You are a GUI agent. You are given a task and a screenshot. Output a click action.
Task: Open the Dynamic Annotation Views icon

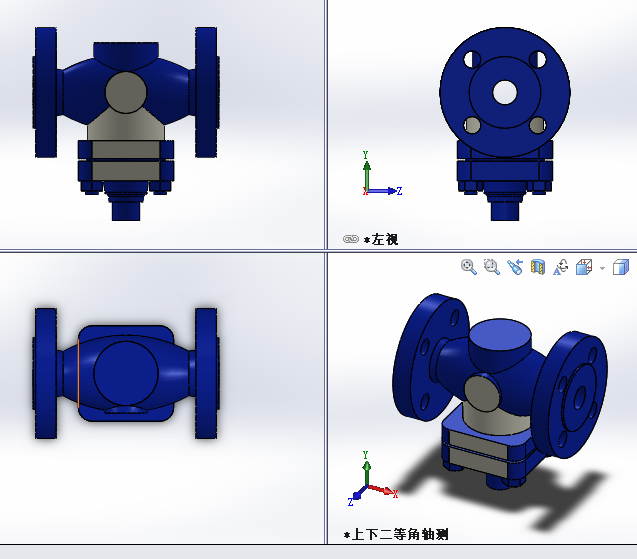pos(561,267)
